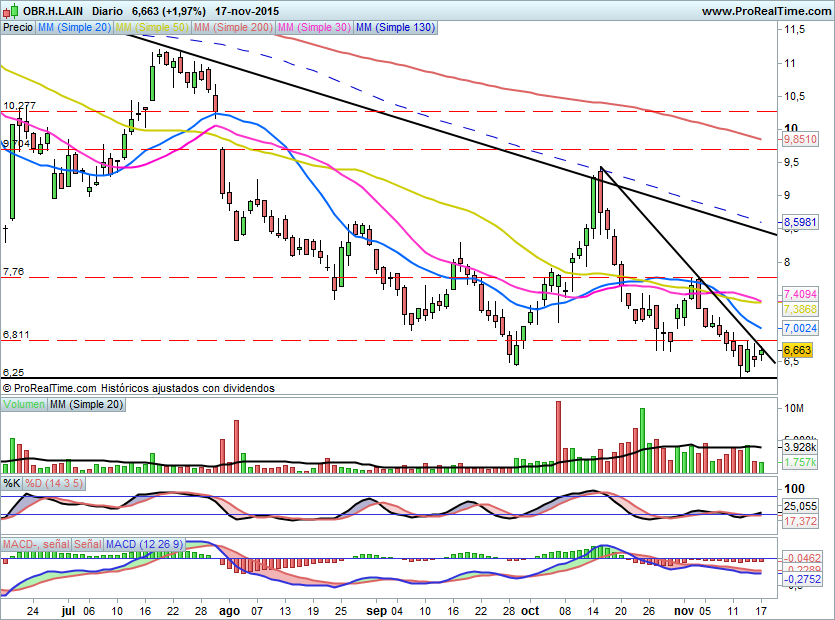Open the MM (Simple 130) indicator settings
Viewport: 835px width, 620px height.
(x=395, y=28)
